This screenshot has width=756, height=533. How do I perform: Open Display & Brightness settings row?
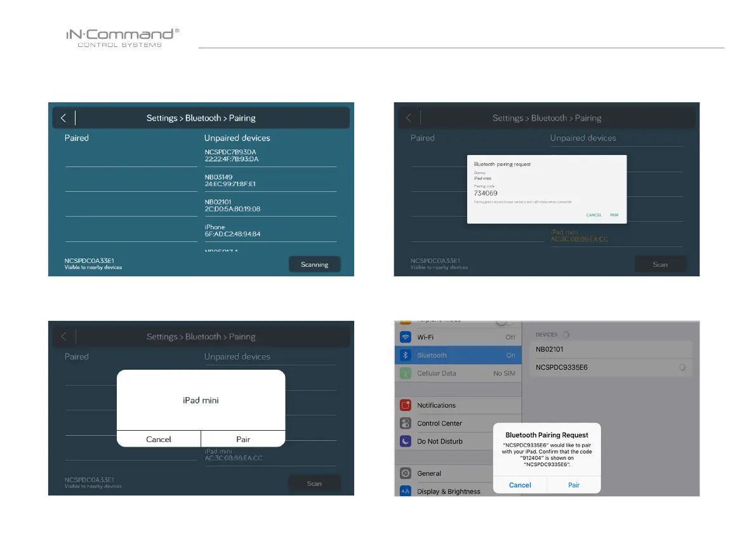point(444,491)
